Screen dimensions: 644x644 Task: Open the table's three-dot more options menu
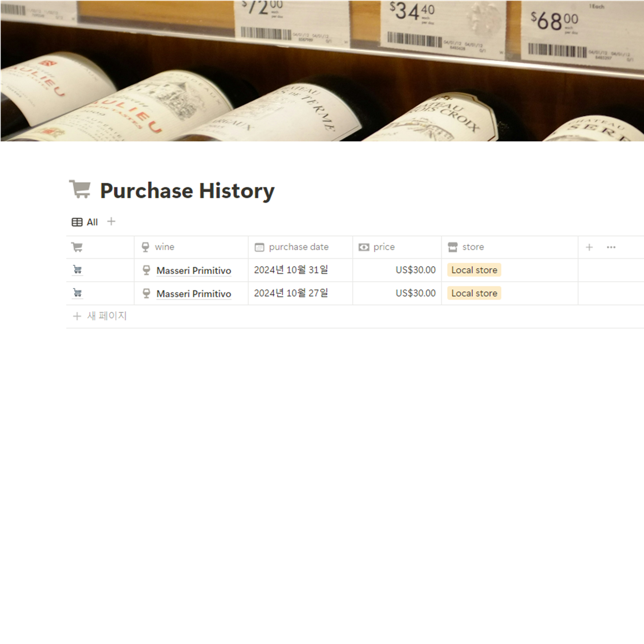[x=611, y=247]
